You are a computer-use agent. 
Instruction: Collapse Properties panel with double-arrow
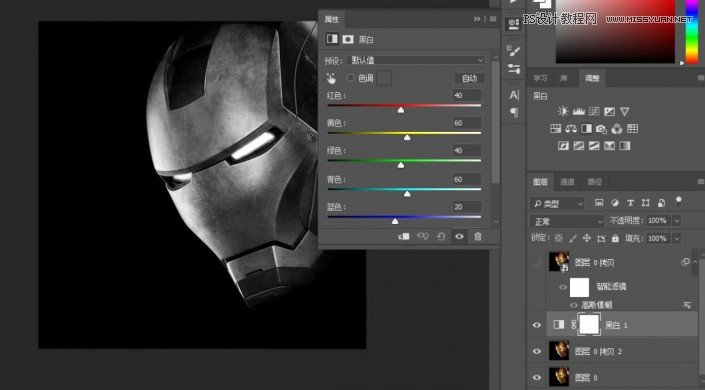tap(477, 19)
